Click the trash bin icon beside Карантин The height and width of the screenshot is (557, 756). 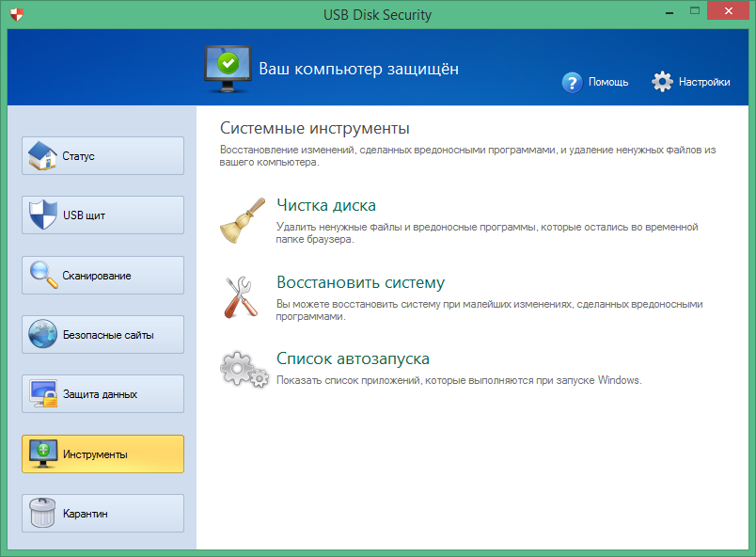(42, 513)
